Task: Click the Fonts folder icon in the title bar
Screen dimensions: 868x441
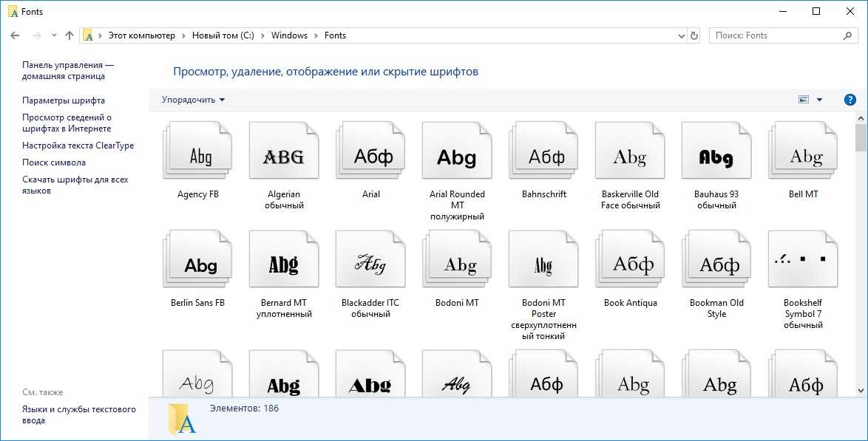Action: tap(13, 12)
